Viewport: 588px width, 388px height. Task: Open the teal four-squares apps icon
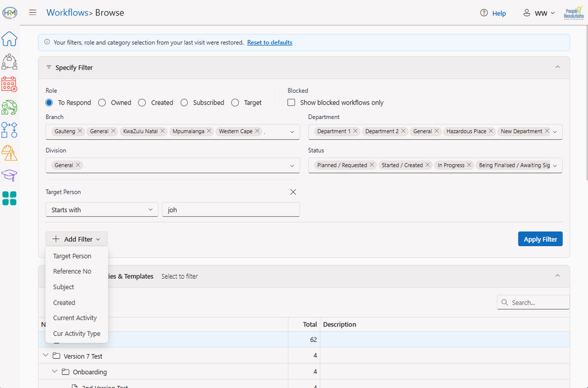coord(9,198)
